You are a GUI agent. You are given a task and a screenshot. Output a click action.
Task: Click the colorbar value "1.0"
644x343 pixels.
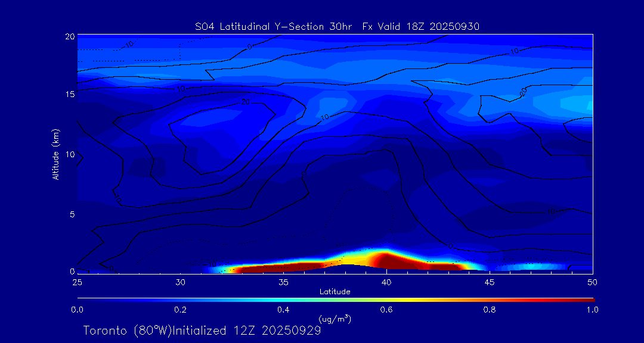point(592,310)
